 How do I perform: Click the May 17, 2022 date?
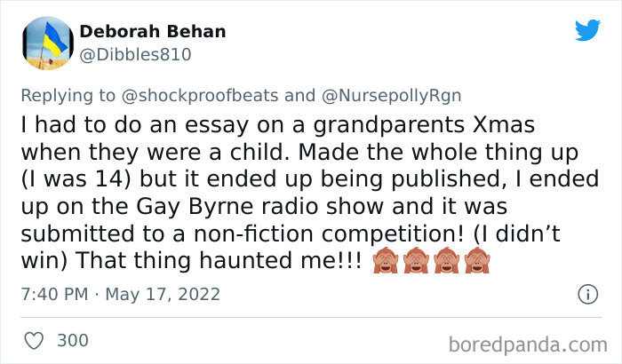(163, 294)
